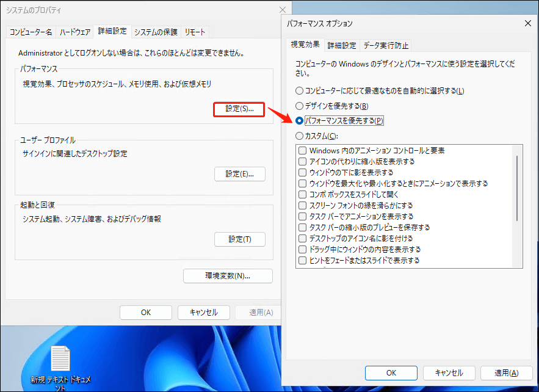This screenshot has width=539, height=392.
Task: Click OK in システムのプロパティ window
Action: (146, 313)
